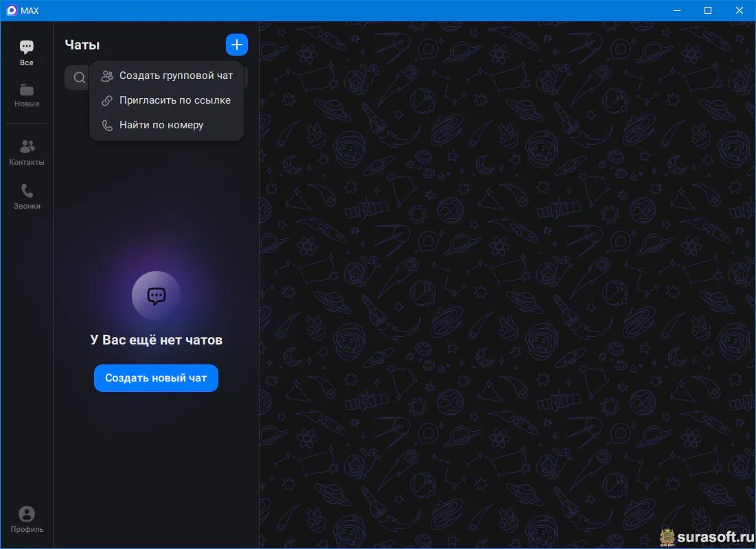Open the Звонки calls section
Screen dimensions: 756x549
27,196
